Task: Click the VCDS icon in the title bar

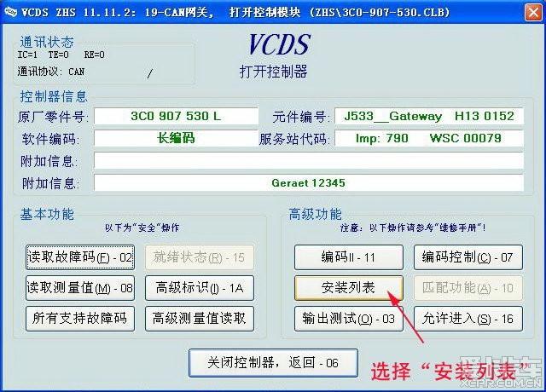Action: pos(10,12)
